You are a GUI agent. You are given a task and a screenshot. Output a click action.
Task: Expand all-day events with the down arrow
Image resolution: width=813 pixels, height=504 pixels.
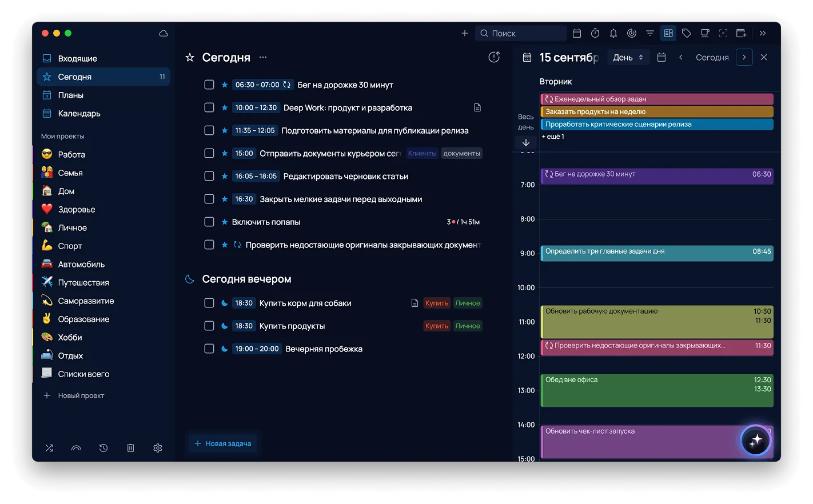click(526, 142)
